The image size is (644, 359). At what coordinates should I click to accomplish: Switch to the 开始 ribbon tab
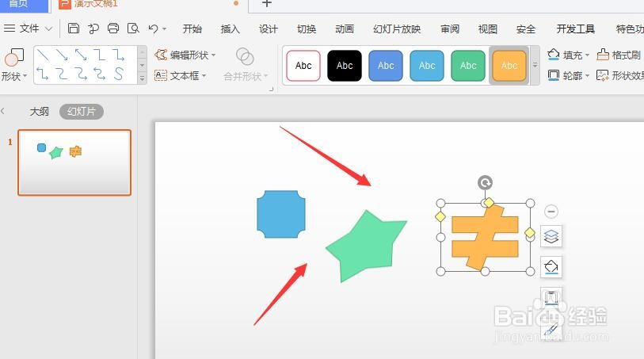pyautogui.click(x=192, y=29)
